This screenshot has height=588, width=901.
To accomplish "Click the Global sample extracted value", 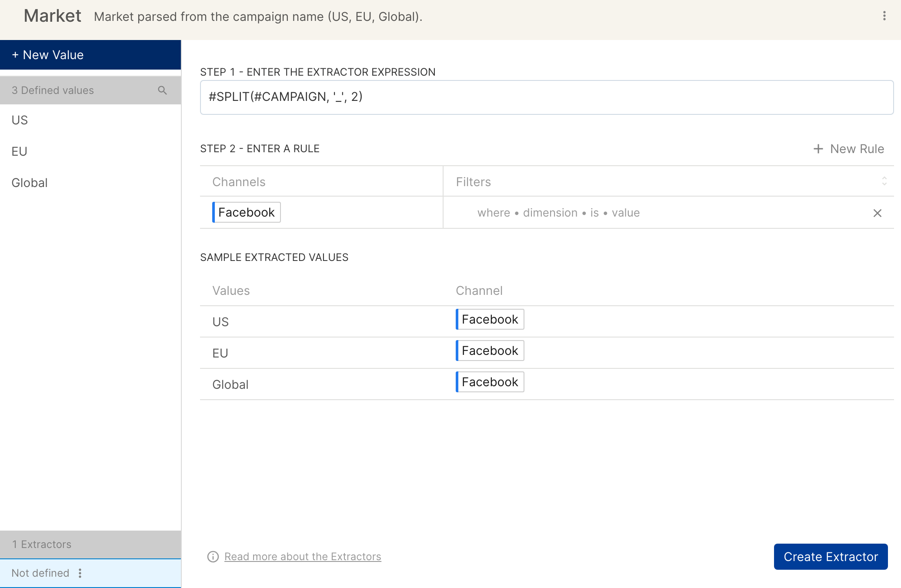I will [x=230, y=384].
